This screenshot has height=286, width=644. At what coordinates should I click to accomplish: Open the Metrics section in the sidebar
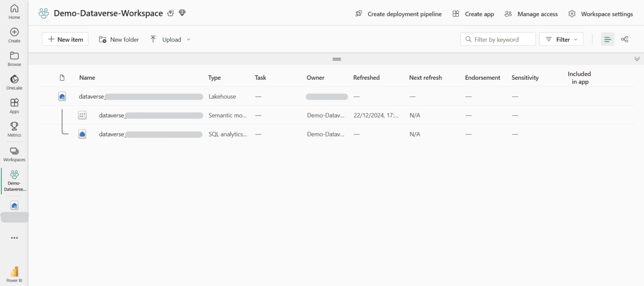click(x=14, y=129)
